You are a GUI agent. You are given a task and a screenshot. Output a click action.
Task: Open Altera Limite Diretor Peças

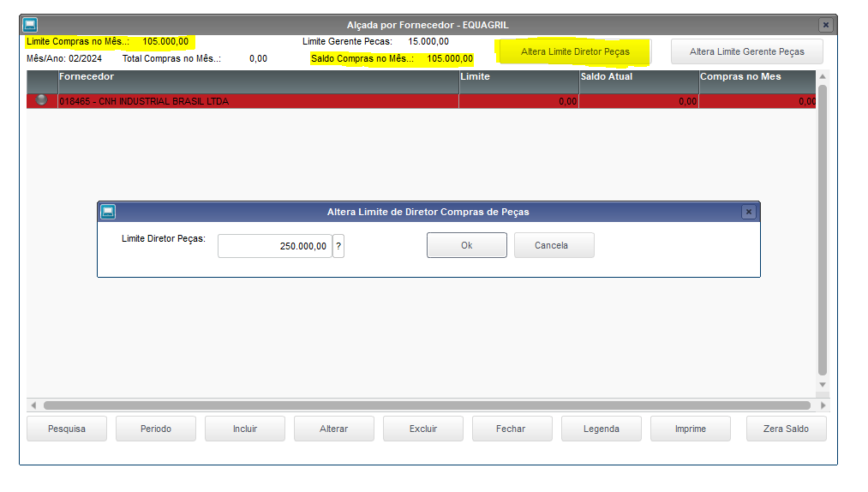click(575, 51)
